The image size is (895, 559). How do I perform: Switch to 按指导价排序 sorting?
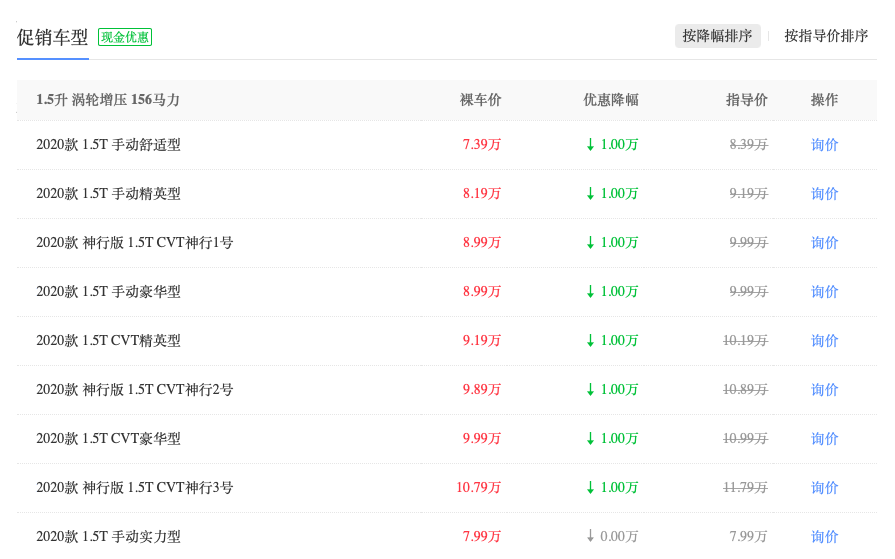pos(825,36)
